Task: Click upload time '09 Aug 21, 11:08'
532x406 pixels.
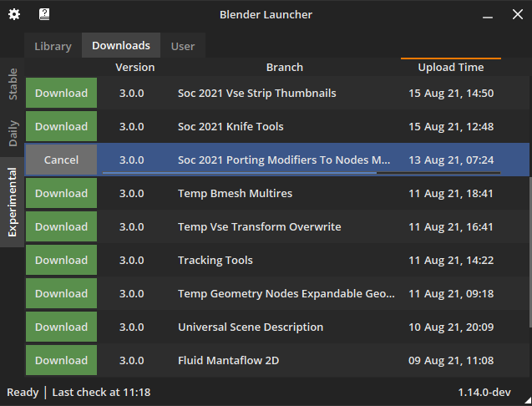Action: click(451, 360)
